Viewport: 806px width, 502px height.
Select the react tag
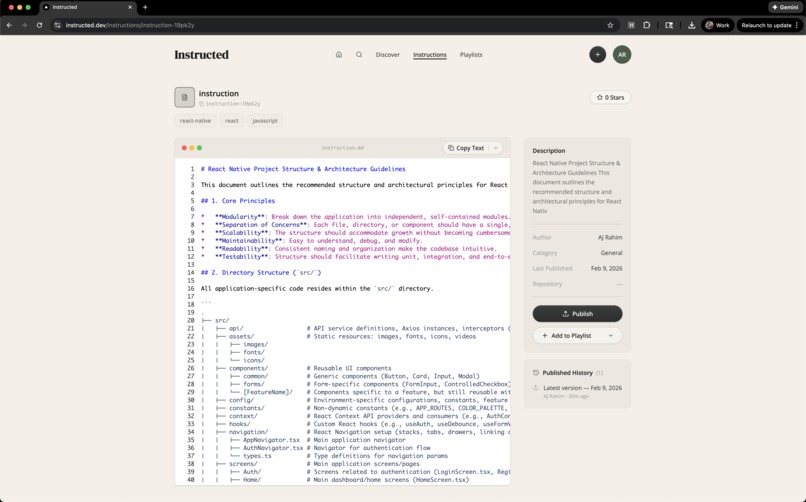click(x=232, y=121)
